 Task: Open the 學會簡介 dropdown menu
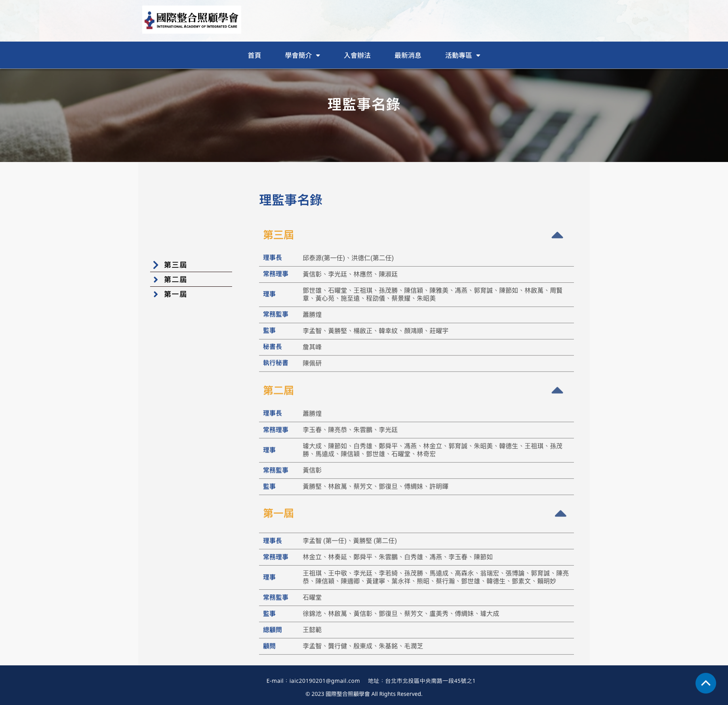pyautogui.click(x=302, y=55)
